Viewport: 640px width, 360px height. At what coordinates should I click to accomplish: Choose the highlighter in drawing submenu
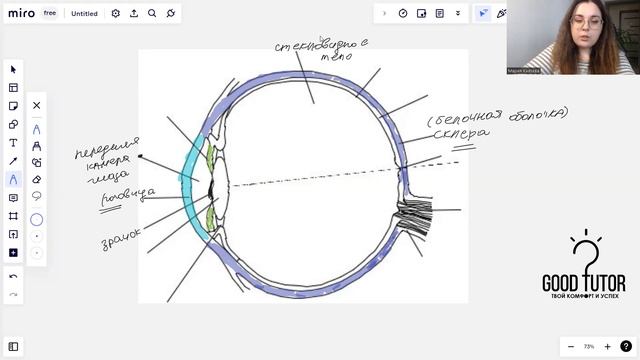36,146
